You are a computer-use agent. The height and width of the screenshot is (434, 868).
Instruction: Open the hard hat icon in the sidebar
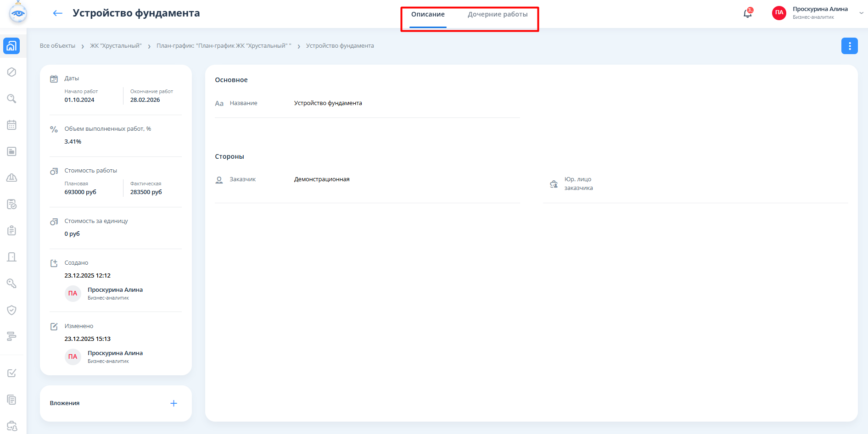(x=12, y=178)
